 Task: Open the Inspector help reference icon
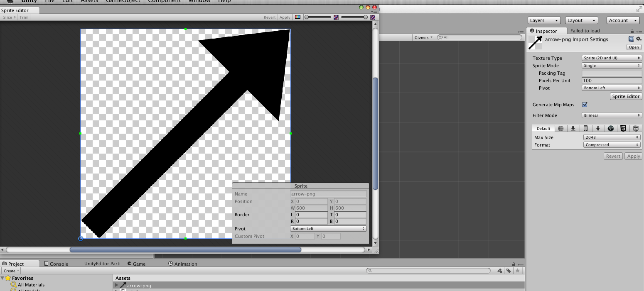pyautogui.click(x=631, y=39)
